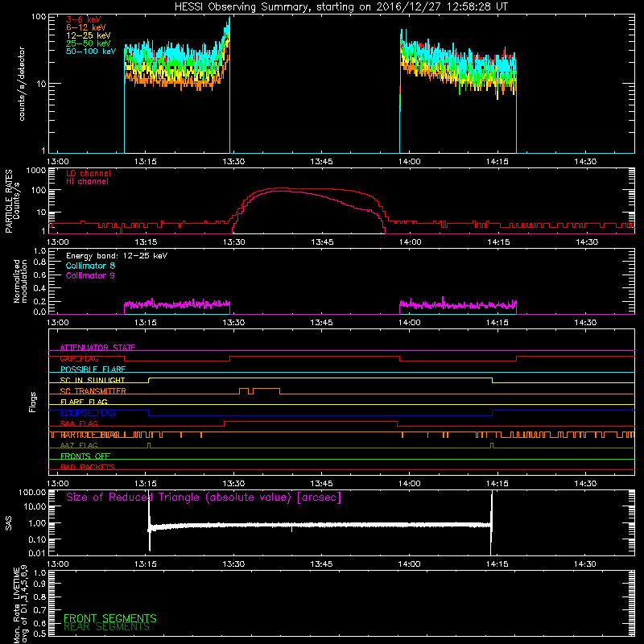This screenshot has width=644, height=644.
Task: Click the raised SAA_FLAG interval segment
Action: point(311,422)
